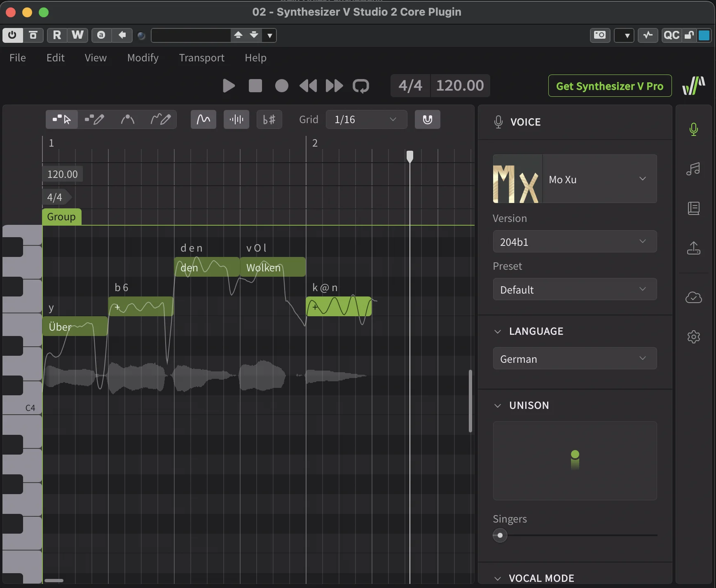Open the Preset Default dropdown
The width and height of the screenshot is (716, 588).
point(575,289)
